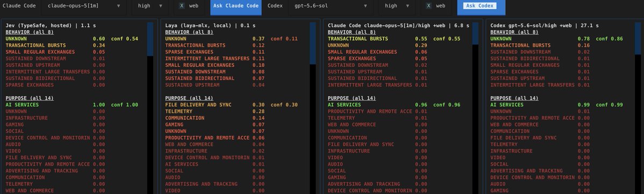
Task: Click the Laya panel scrollbar thumb
Action: tap(312, 43)
